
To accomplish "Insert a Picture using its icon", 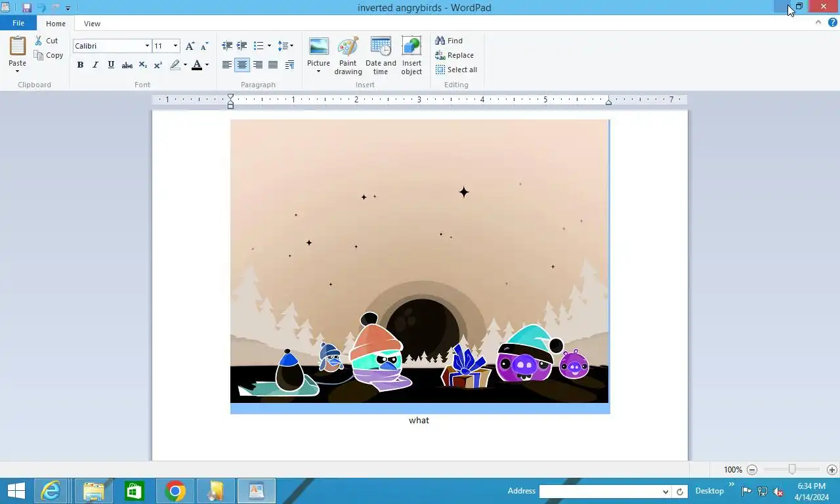I will coord(318,47).
